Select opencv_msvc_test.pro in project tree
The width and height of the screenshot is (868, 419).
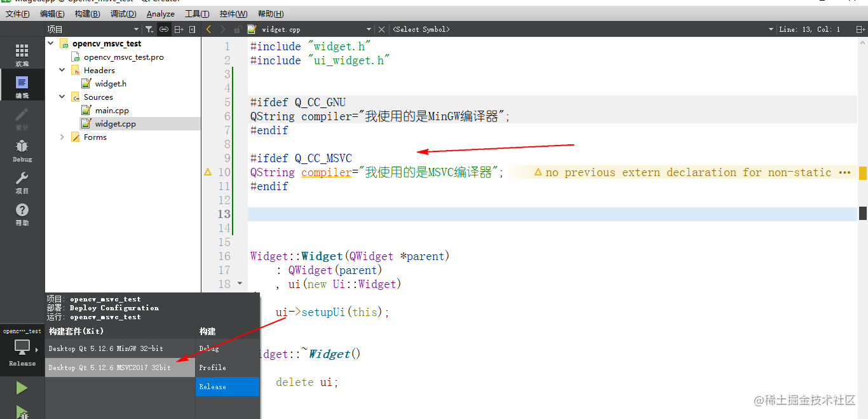124,57
